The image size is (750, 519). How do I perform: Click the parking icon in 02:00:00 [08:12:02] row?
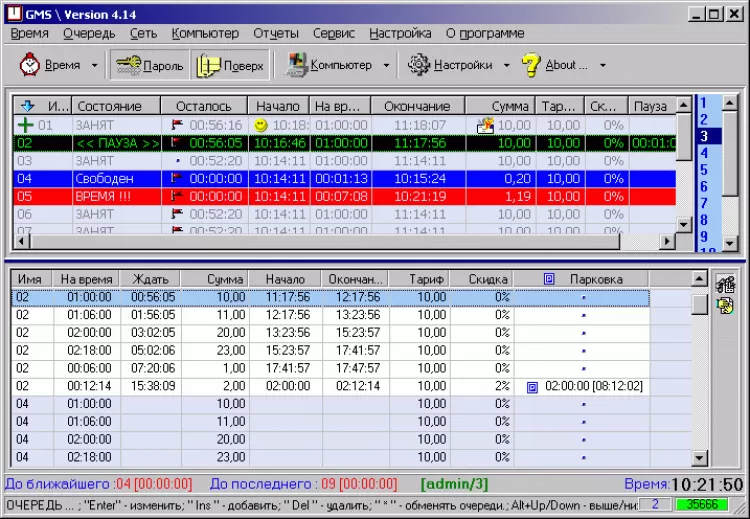[533, 386]
